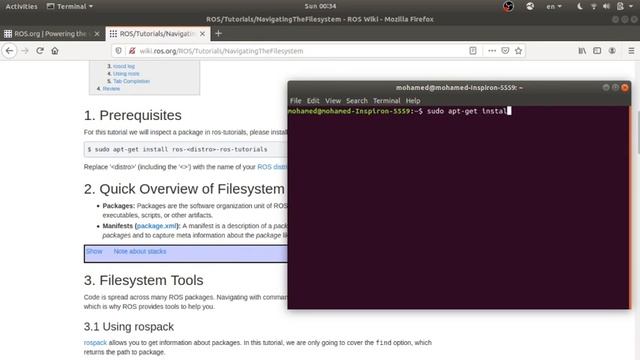This screenshot has width=640, height=360.
Task: Open Firefox hamburger menu
Action: pyautogui.click(x=631, y=51)
